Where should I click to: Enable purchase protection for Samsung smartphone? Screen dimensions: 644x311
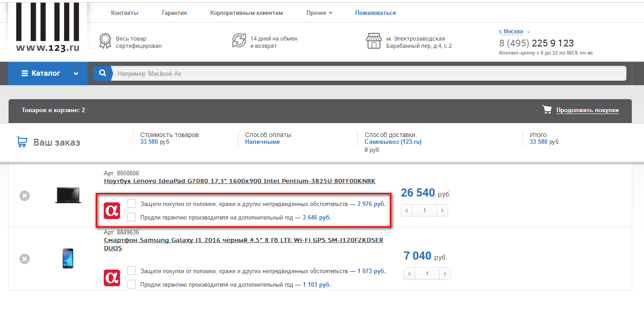click(x=132, y=271)
